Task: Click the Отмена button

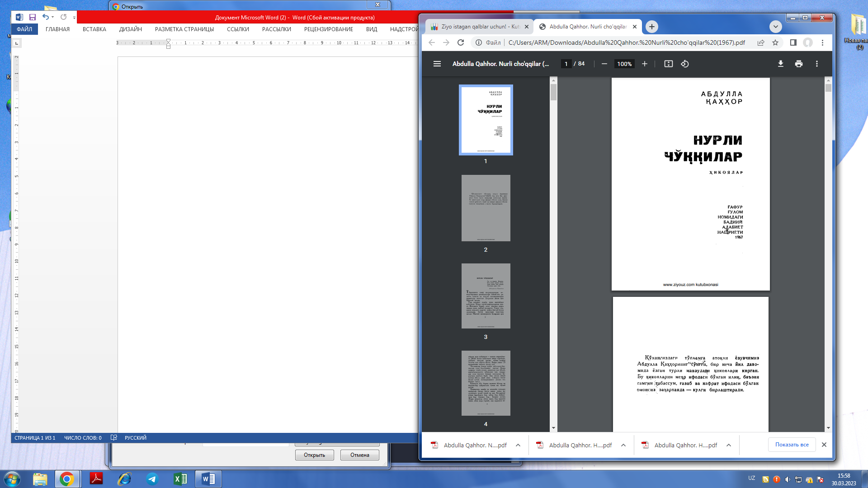Action: pyautogui.click(x=359, y=455)
